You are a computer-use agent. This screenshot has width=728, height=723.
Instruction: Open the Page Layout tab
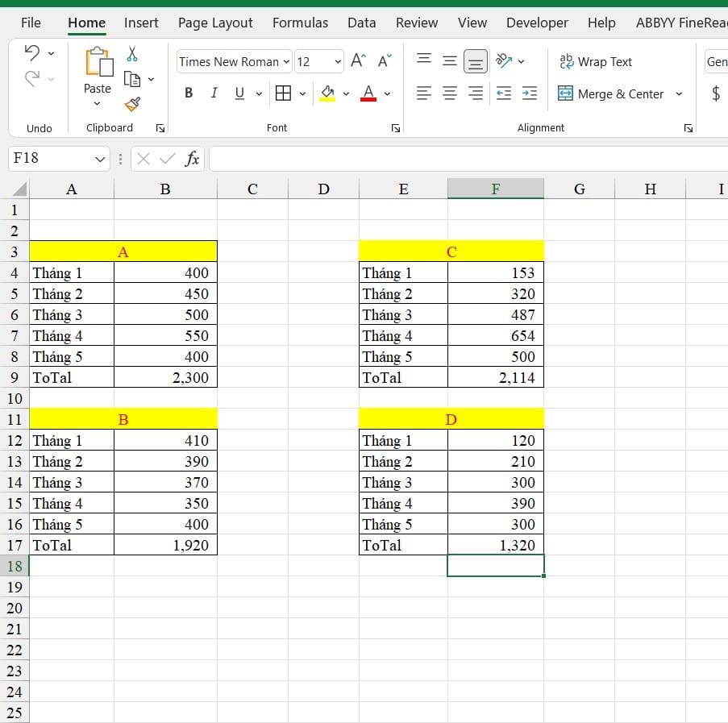(215, 23)
